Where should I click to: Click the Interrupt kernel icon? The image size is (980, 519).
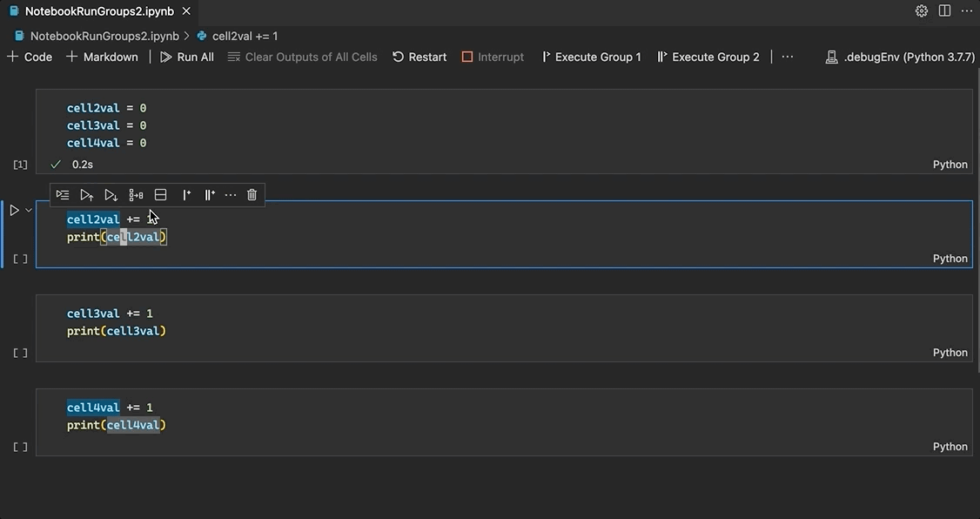tap(493, 56)
